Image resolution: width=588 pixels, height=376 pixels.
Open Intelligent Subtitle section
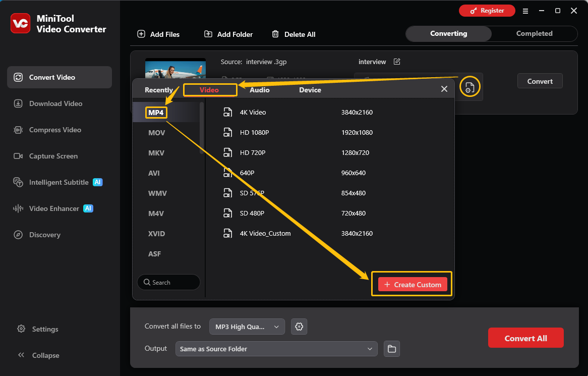click(x=59, y=182)
